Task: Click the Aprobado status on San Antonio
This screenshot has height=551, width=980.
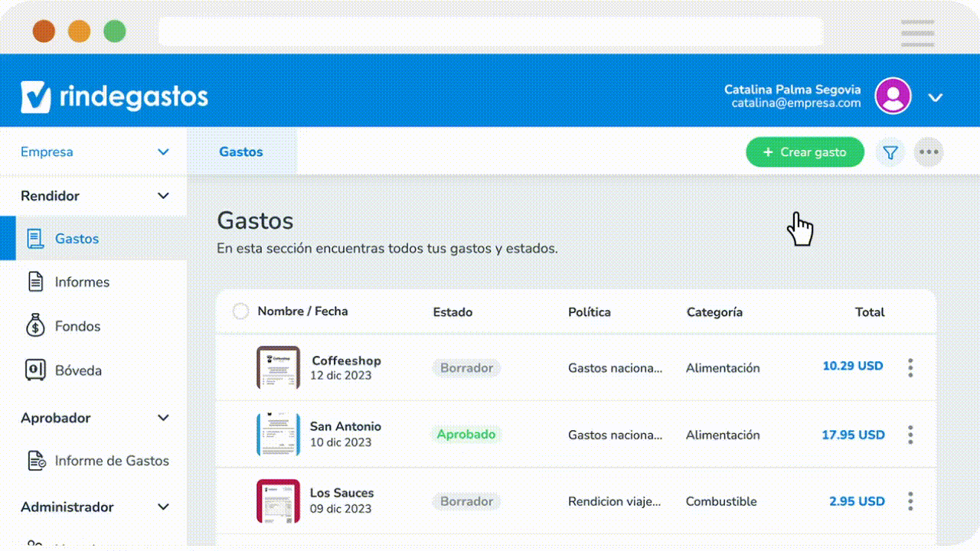Action: [x=466, y=434]
